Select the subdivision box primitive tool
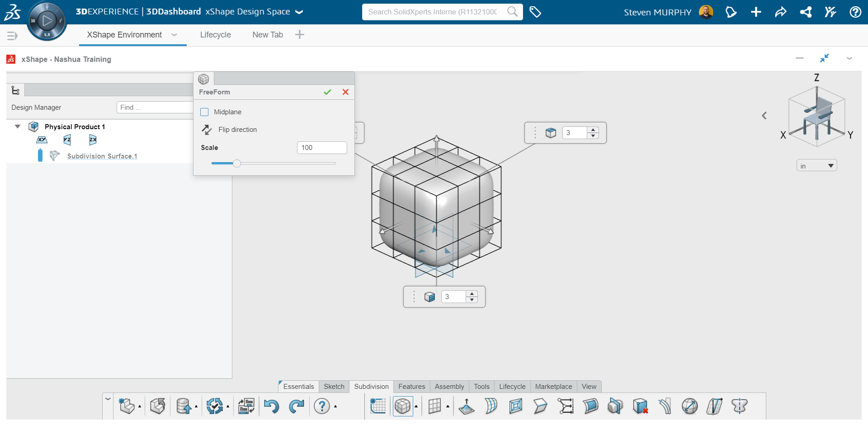 coord(402,406)
